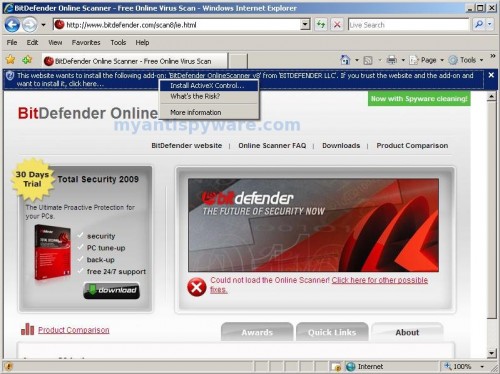Click the status bar warning icon
The image size is (500, 374).
[8, 367]
